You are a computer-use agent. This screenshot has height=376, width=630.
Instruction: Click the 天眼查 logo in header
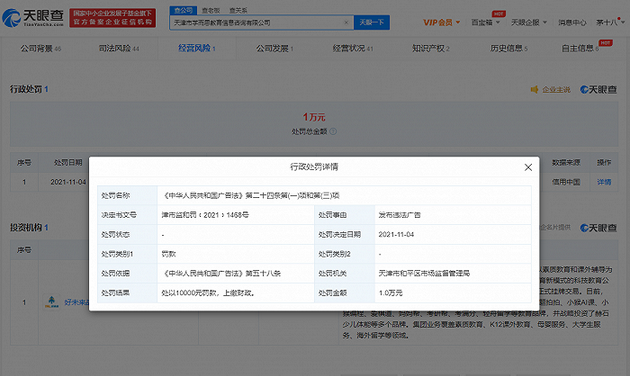(33, 18)
